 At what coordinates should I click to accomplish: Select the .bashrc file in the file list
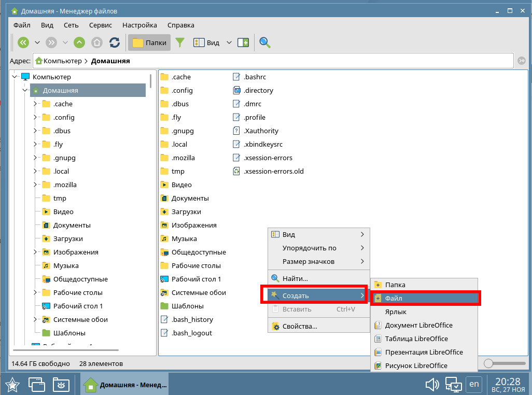point(254,77)
